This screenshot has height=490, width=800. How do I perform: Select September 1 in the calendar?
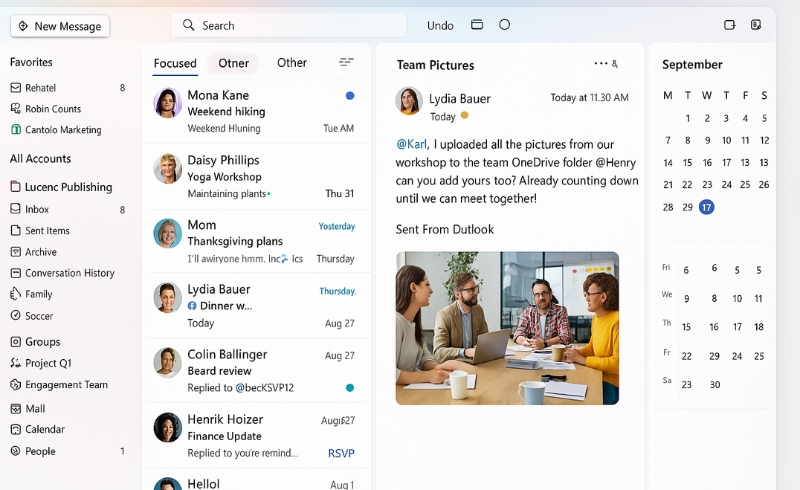tap(688, 118)
